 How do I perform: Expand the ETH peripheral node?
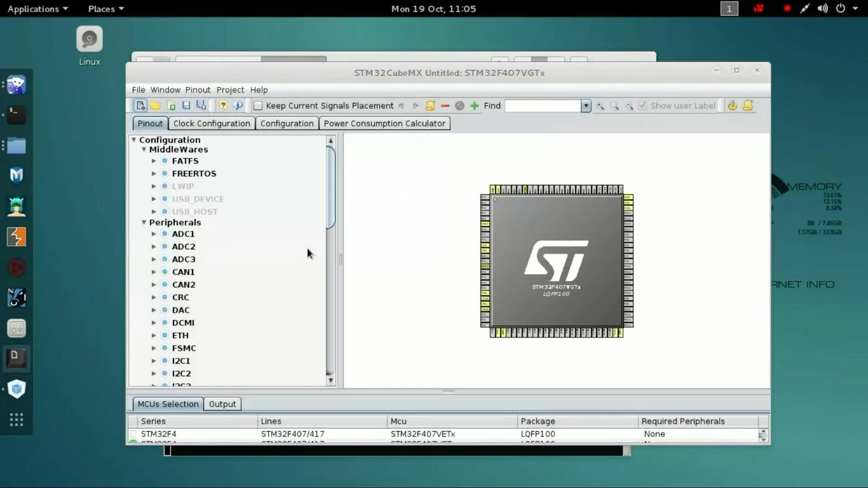[154, 336]
